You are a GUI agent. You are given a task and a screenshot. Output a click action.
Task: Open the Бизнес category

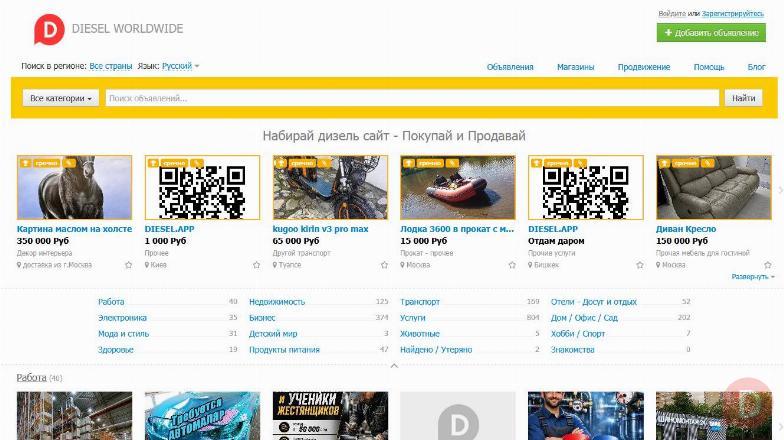pos(262,318)
